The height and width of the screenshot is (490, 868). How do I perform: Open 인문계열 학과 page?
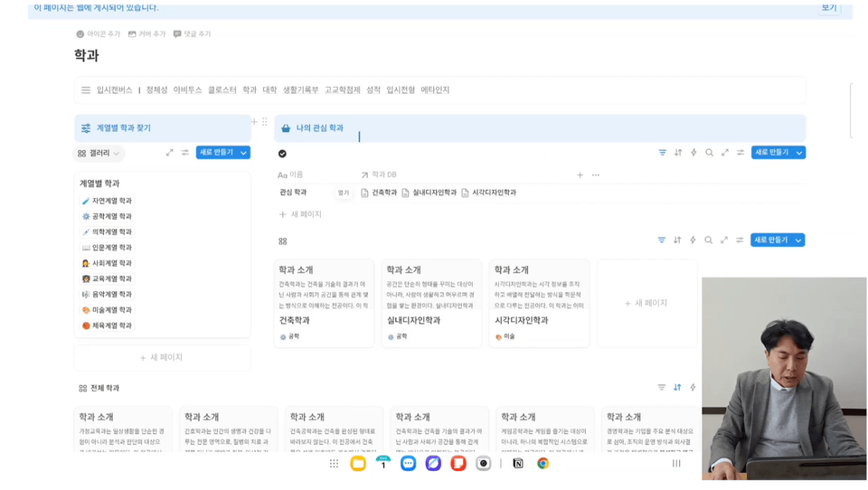coord(108,248)
